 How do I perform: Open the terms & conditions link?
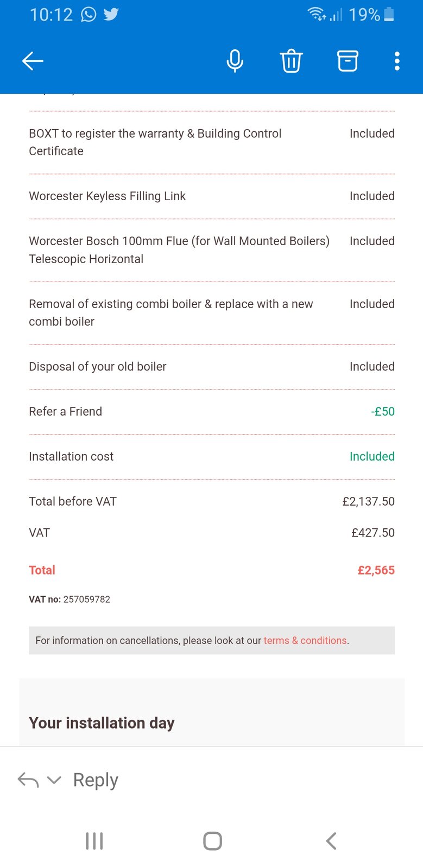pyautogui.click(x=305, y=641)
